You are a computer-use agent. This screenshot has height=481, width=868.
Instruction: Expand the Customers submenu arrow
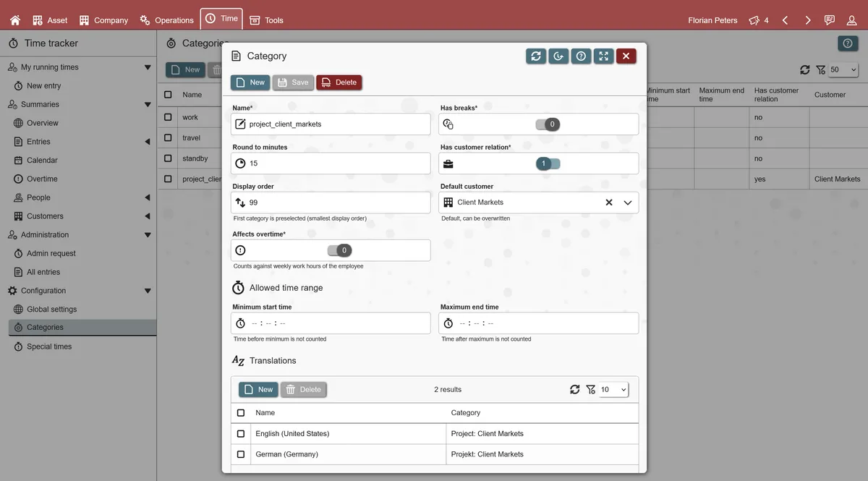coord(148,216)
